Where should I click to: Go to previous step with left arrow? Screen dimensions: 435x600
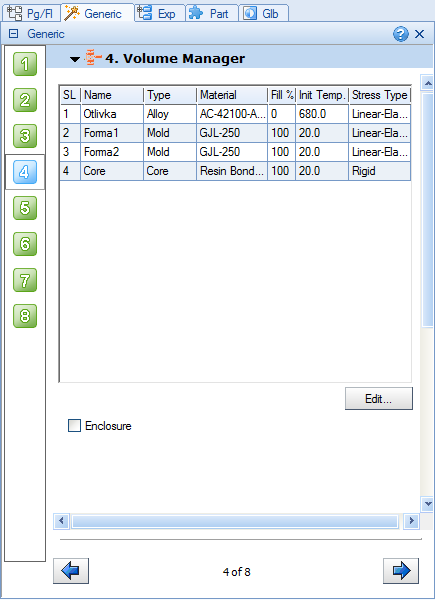click(x=71, y=571)
